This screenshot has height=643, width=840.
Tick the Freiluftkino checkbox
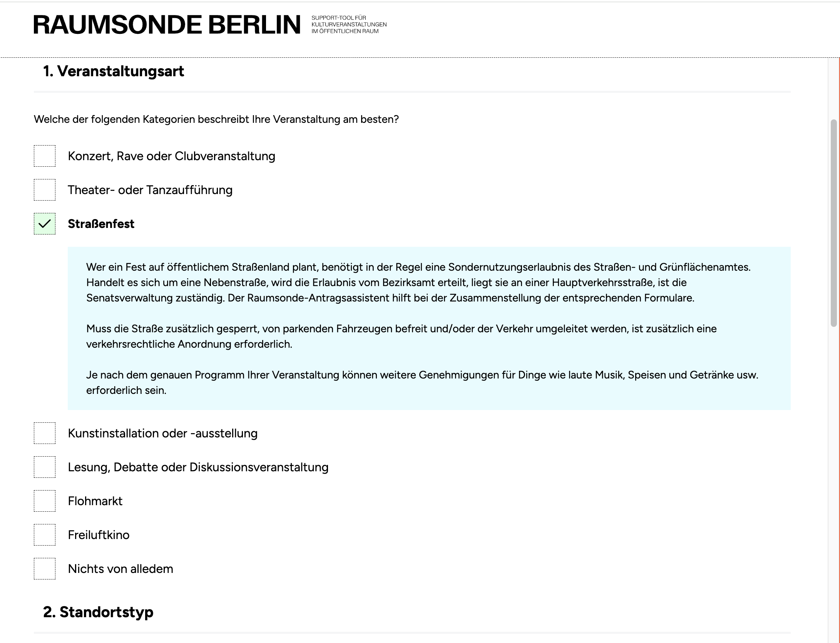pyautogui.click(x=45, y=535)
